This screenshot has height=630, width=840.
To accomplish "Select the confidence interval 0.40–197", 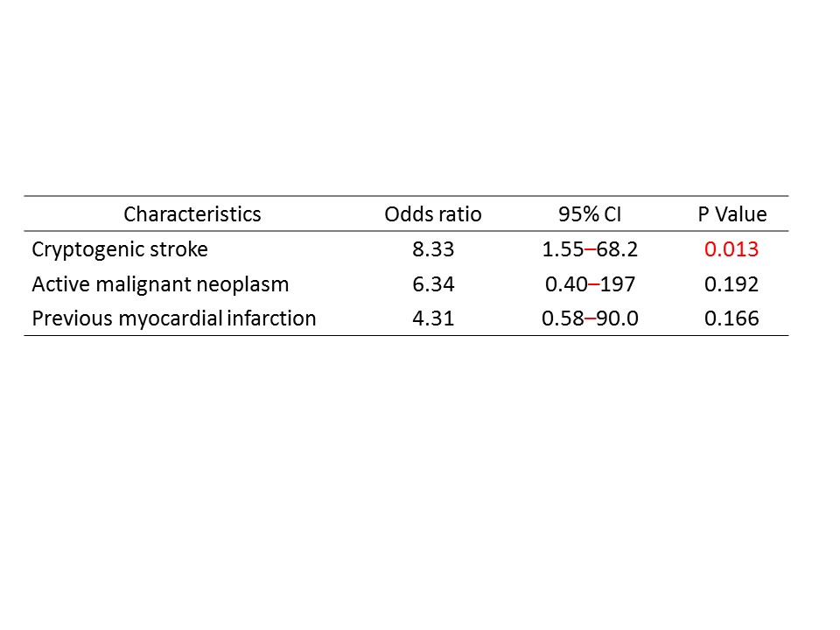I will pos(590,284).
